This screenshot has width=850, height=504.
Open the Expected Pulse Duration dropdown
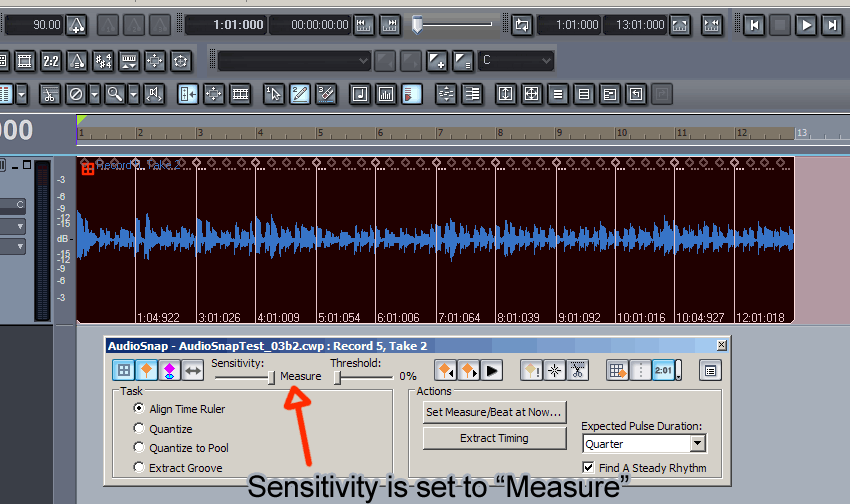tap(698, 443)
